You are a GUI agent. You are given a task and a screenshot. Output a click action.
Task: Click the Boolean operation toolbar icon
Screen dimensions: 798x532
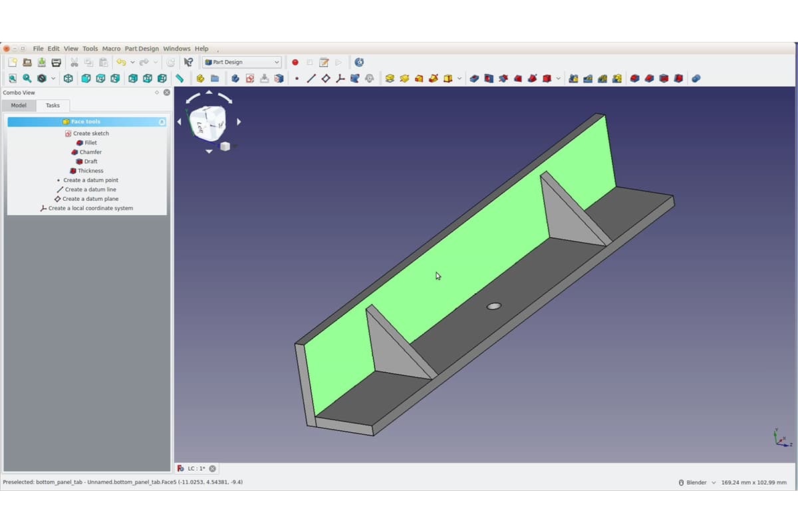tap(696, 78)
